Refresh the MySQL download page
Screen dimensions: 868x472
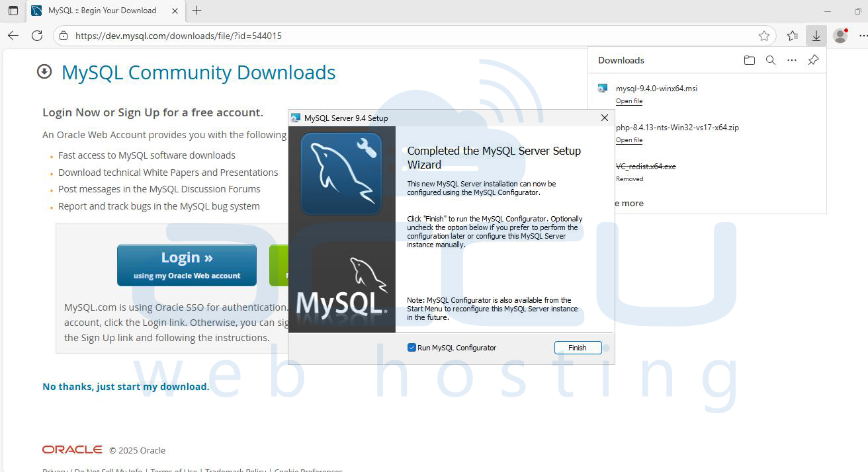click(x=37, y=36)
